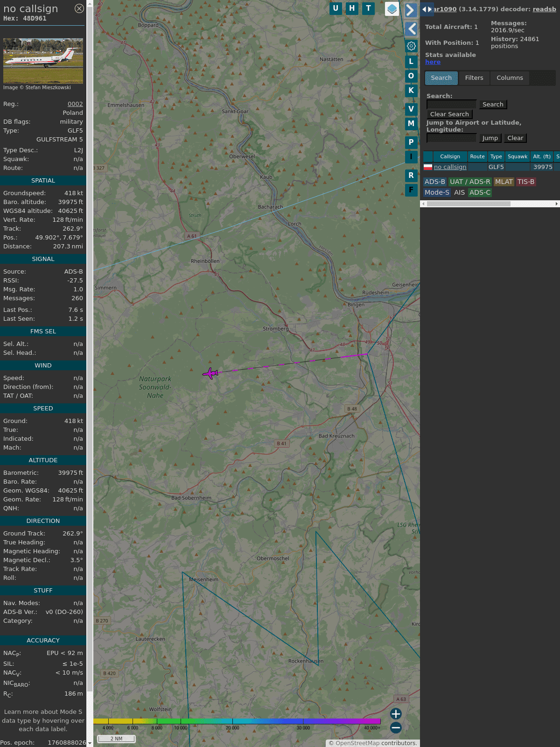The width and height of the screenshot is (560, 747).
Task: Open the readsb decoder link
Action: [544, 9]
